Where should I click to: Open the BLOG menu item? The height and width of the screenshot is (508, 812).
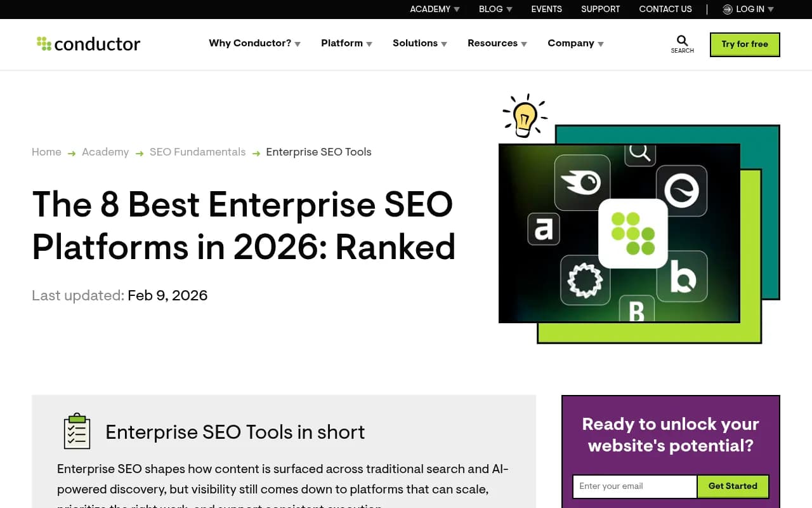490,9
